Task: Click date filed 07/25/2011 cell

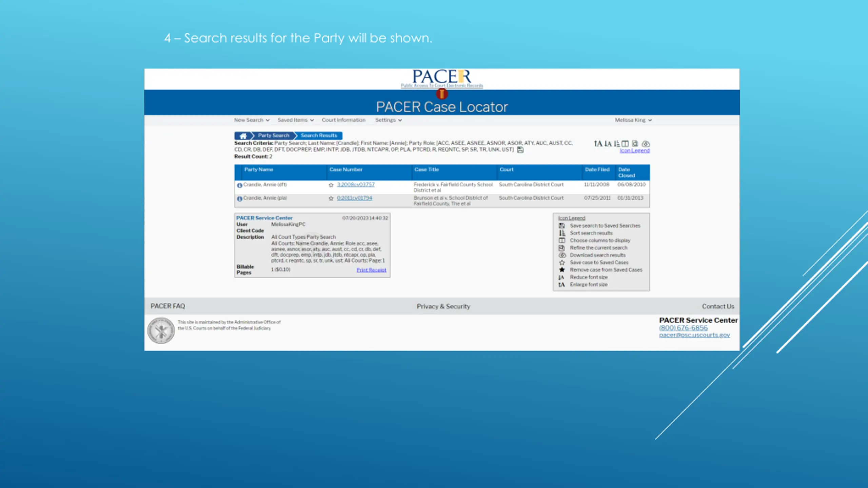Action: tap(597, 198)
